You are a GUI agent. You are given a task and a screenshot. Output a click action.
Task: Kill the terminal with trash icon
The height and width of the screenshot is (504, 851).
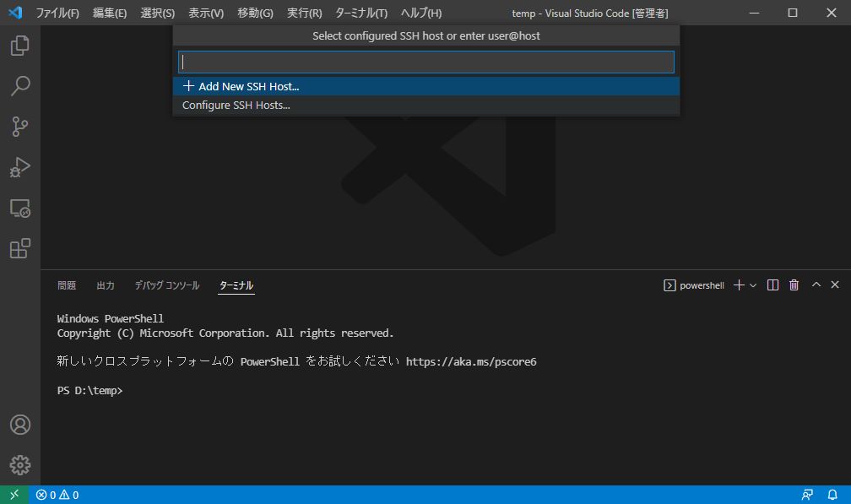coord(794,285)
